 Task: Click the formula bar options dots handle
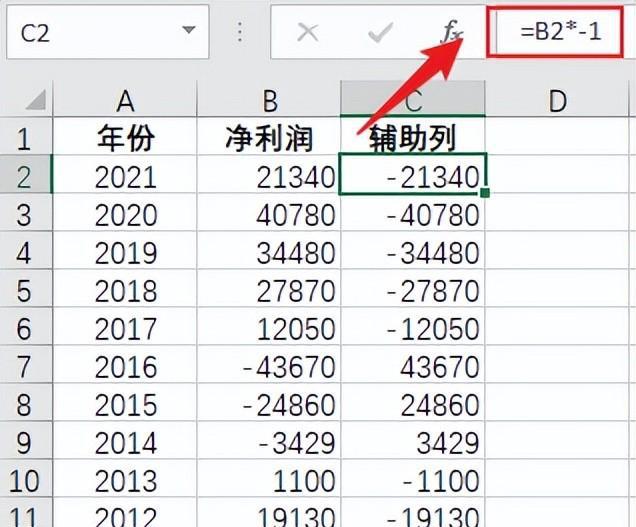pos(240,32)
